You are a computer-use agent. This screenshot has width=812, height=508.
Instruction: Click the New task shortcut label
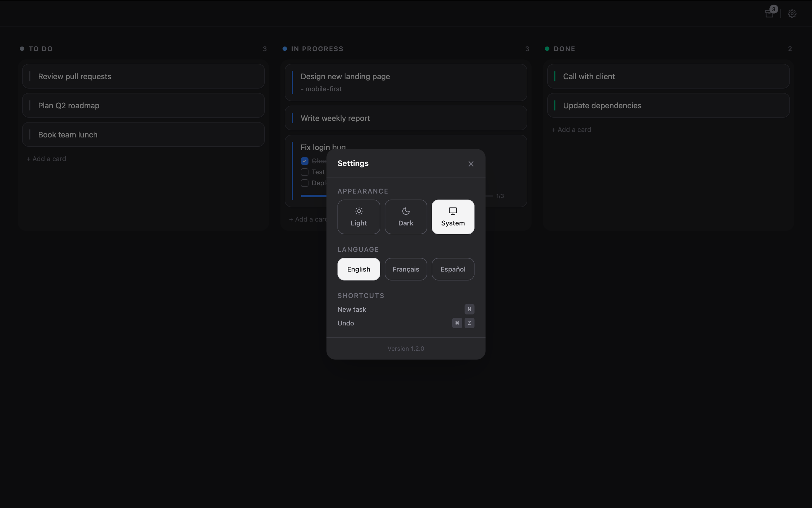[x=352, y=309]
